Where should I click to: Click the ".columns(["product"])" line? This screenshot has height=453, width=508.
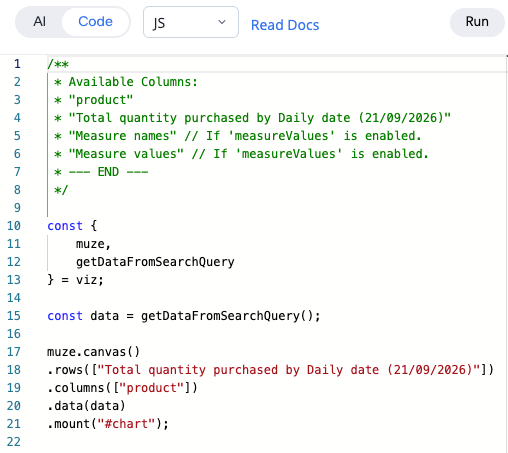pyautogui.click(x=122, y=388)
